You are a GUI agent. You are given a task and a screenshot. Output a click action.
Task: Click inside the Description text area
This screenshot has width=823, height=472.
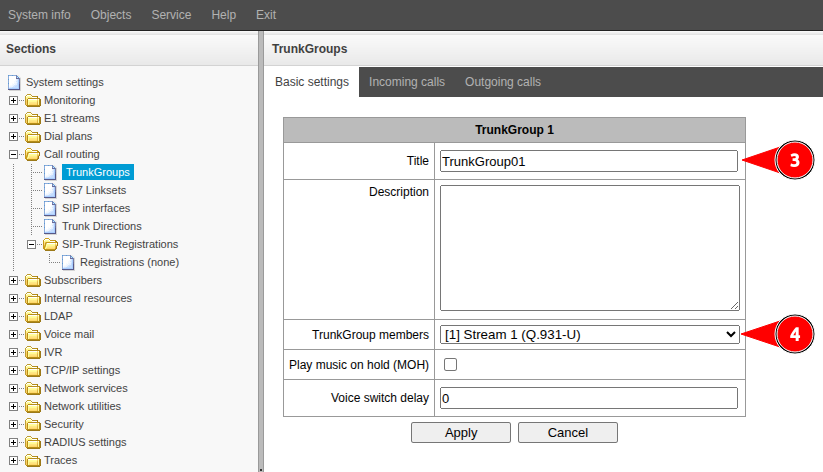tap(590, 248)
